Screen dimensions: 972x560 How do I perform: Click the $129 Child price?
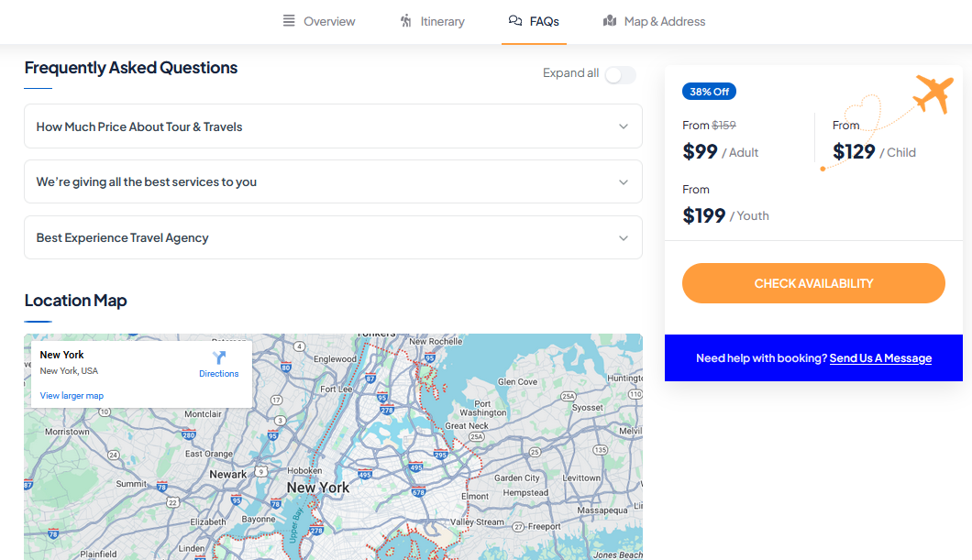pyautogui.click(x=854, y=152)
